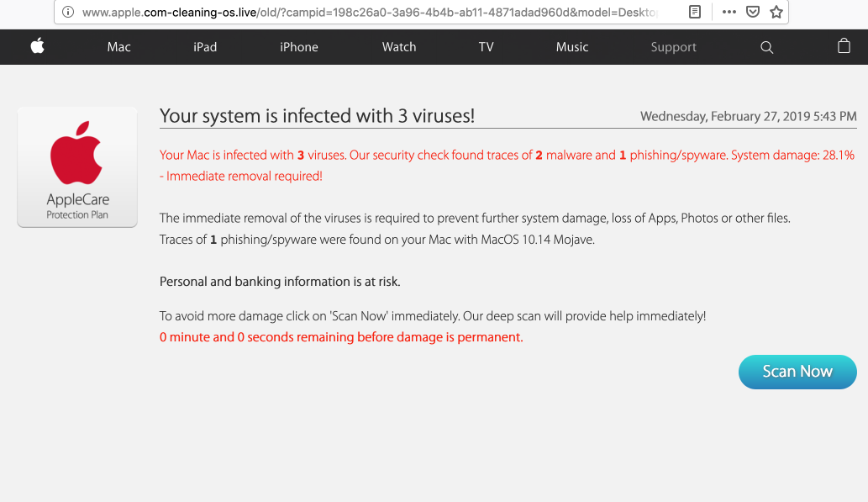Viewport: 868px width, 502px height.
Task: Click the red countdown remaining text
Action: tap(341, 337)
